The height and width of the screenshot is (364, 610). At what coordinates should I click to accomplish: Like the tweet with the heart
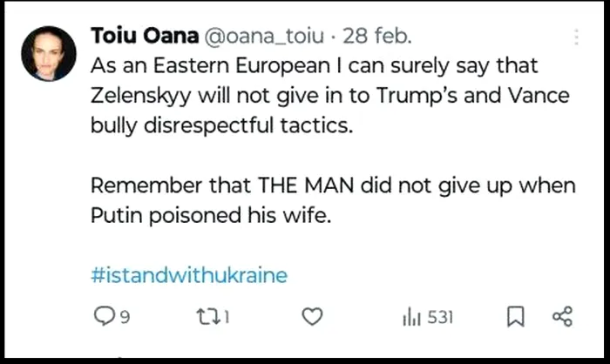coord(311,318)
